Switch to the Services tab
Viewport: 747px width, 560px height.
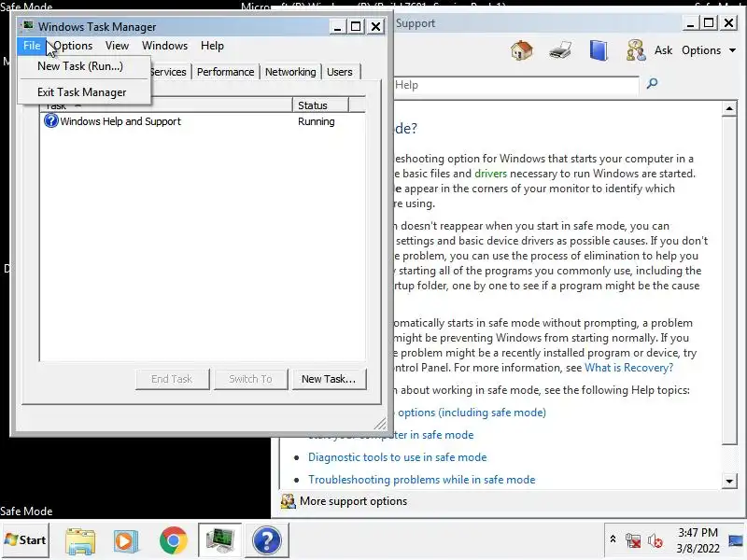(169, 72)
